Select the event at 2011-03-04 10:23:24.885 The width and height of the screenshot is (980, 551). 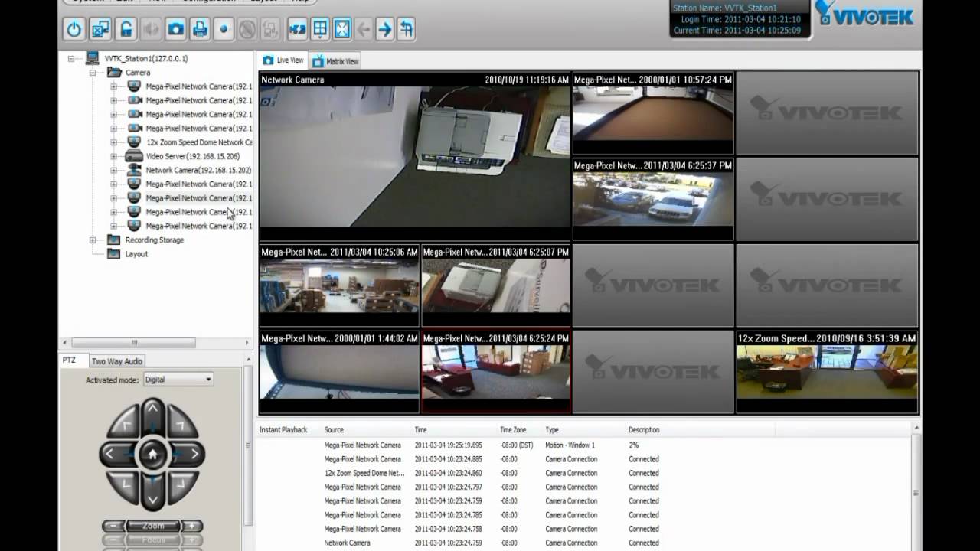click(583, 459)
